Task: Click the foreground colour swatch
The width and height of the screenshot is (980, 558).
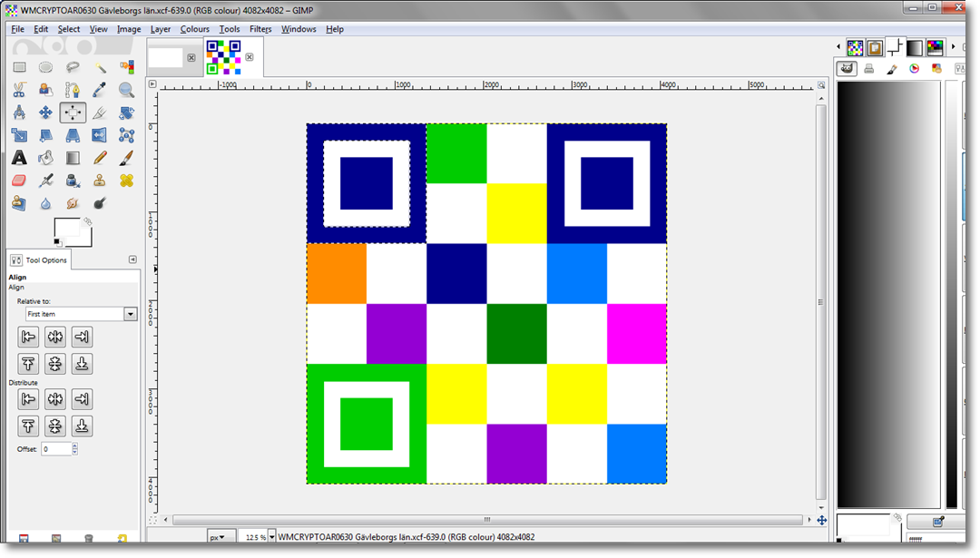Action: click(67, 230)
